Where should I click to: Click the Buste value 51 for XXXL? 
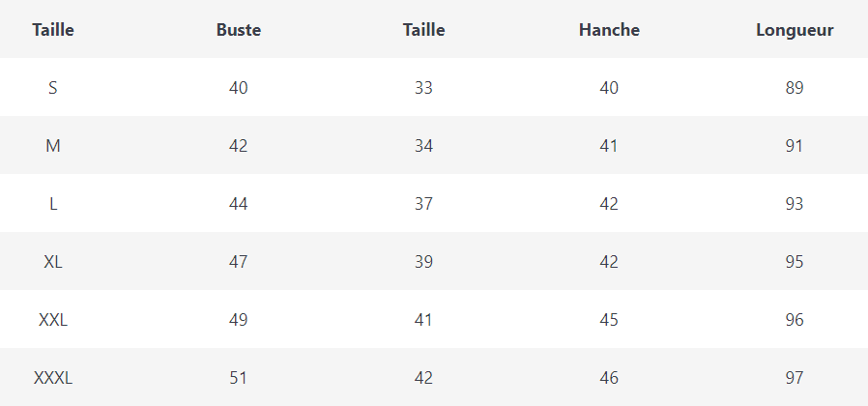click(x=239, y=378)
